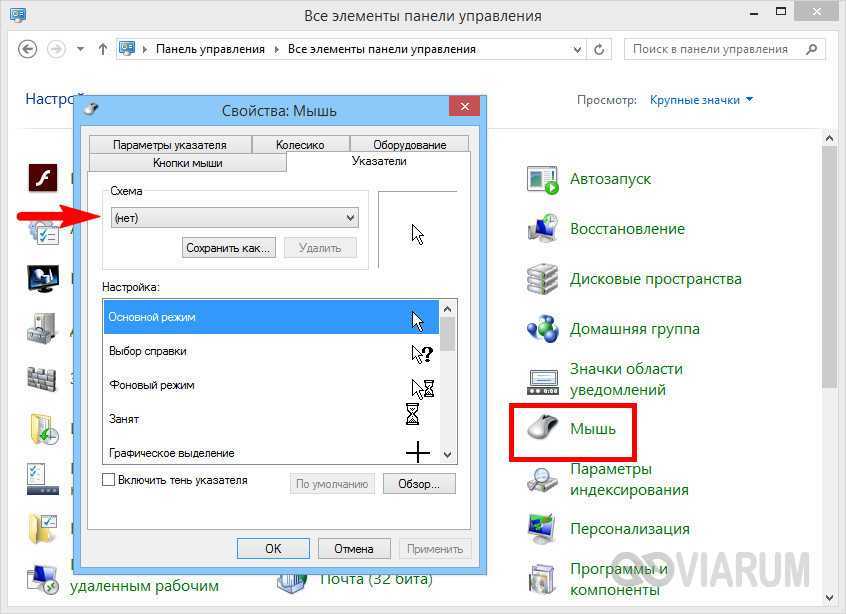Expand the Схема dropdown list

234,218
